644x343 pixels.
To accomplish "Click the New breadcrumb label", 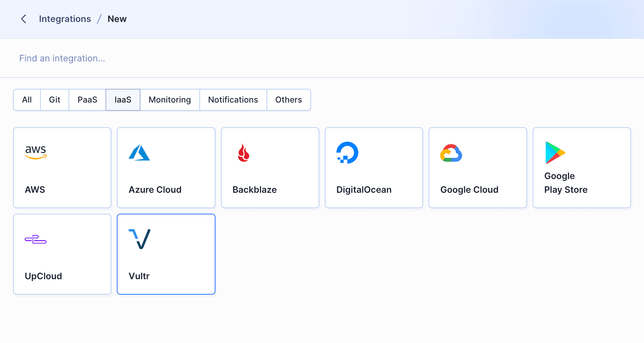I will click(117, 19).
